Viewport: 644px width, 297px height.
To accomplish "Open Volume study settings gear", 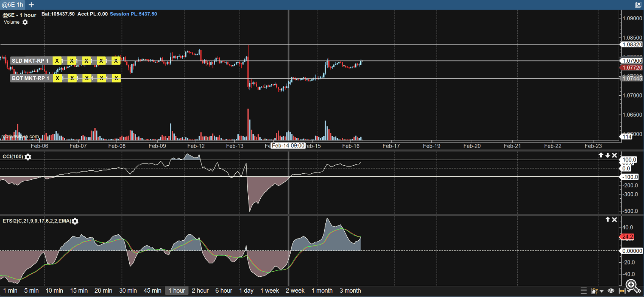I will point(25,22).
